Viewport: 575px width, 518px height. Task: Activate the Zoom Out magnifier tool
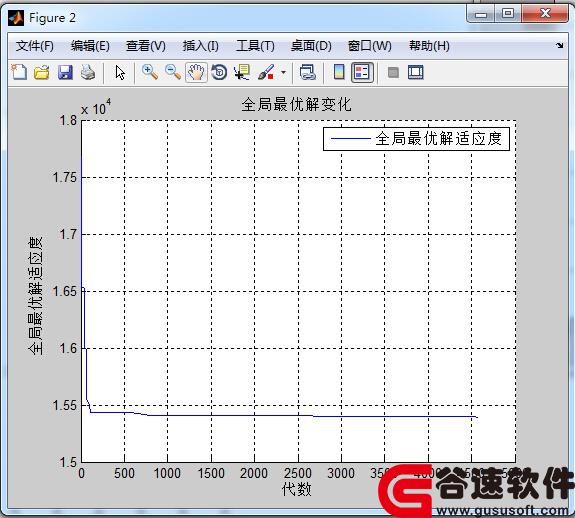click(x=172, y=72)
